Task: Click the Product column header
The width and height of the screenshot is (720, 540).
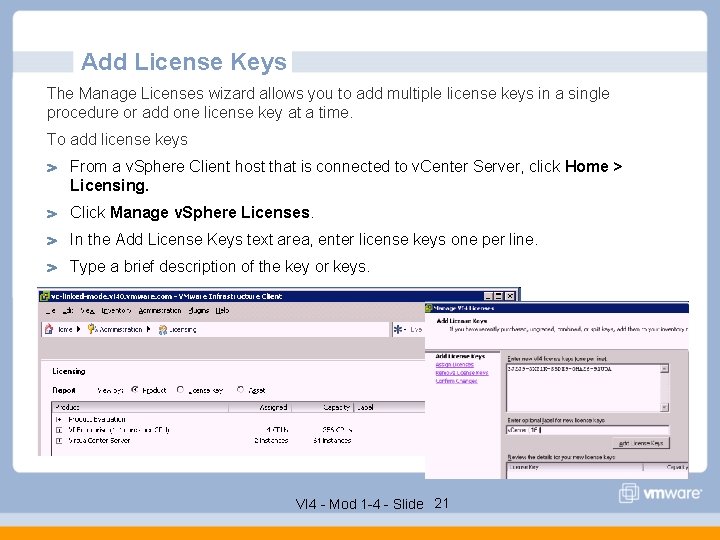Action: click(140, 407)
